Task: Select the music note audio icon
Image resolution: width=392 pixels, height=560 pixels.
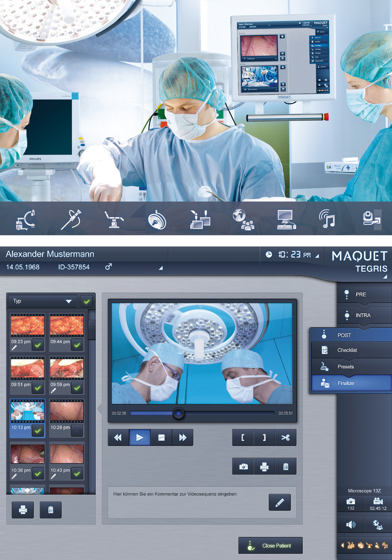Action: [x=327, y=220]
